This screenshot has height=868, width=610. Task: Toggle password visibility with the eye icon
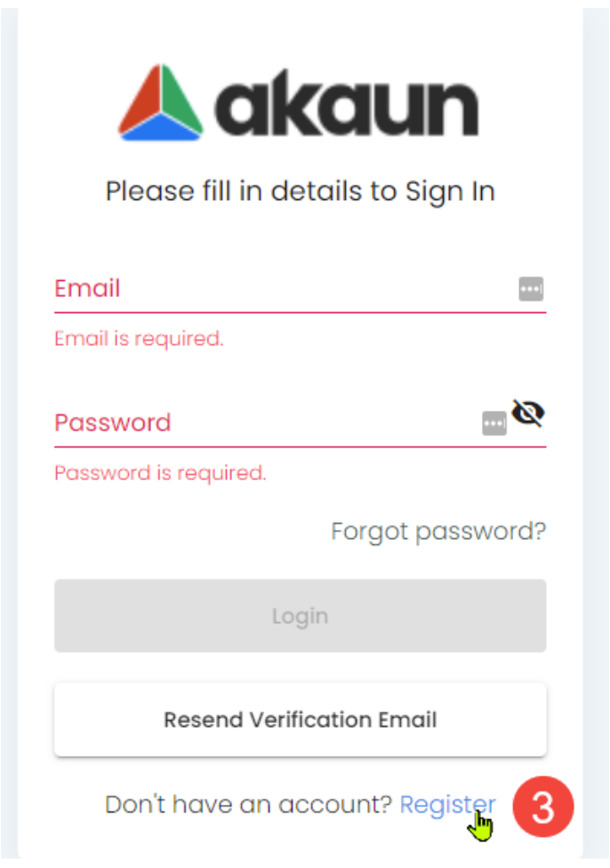tap(528, 414)
